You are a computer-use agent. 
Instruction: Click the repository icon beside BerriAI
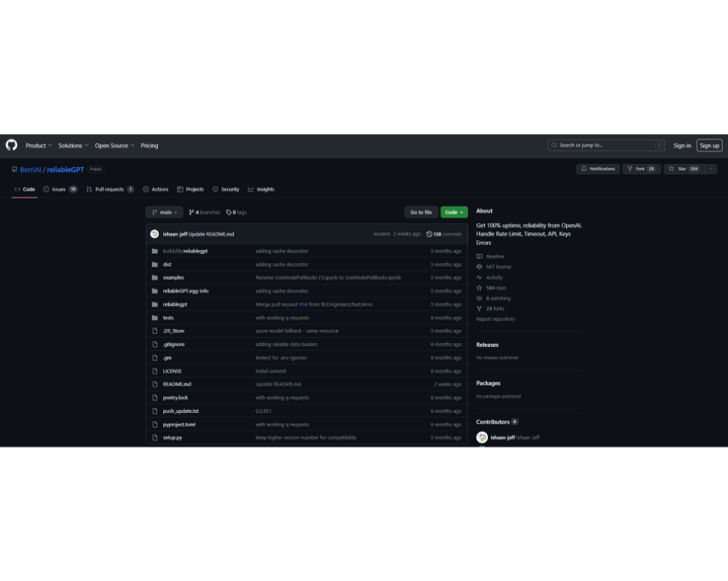[15, 170]
